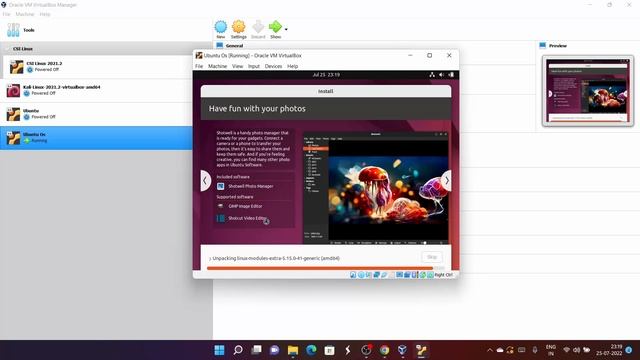Switch the ENG IN input language
The image size is (640, 360).
551,350
